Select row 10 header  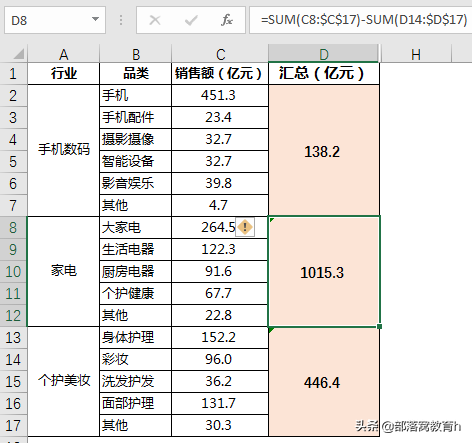[x=13, y=272]
